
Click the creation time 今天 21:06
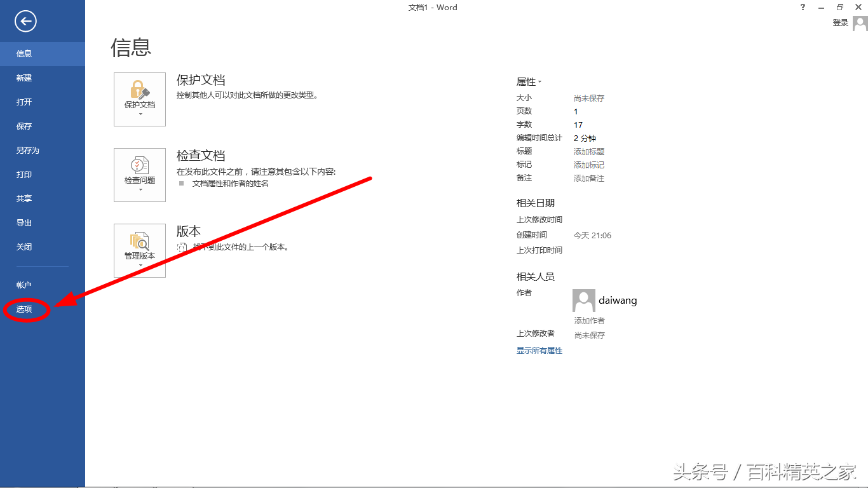[592, 236]
